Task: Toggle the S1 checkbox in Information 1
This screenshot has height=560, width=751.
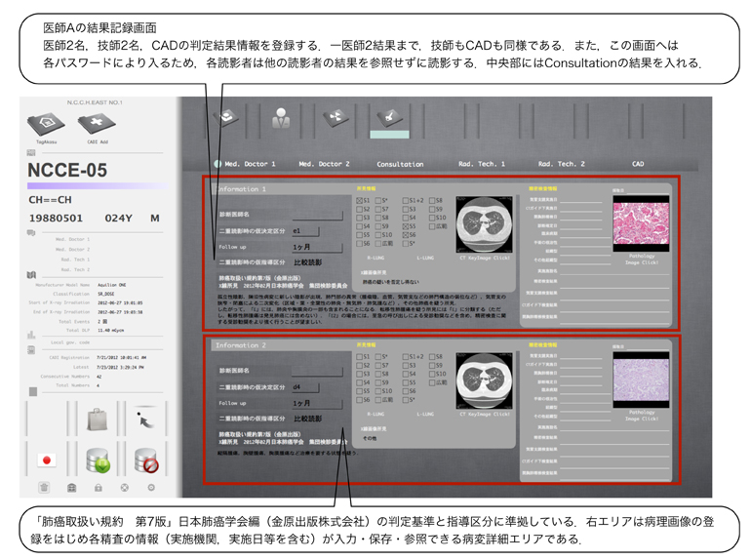Action: [360, 201]
